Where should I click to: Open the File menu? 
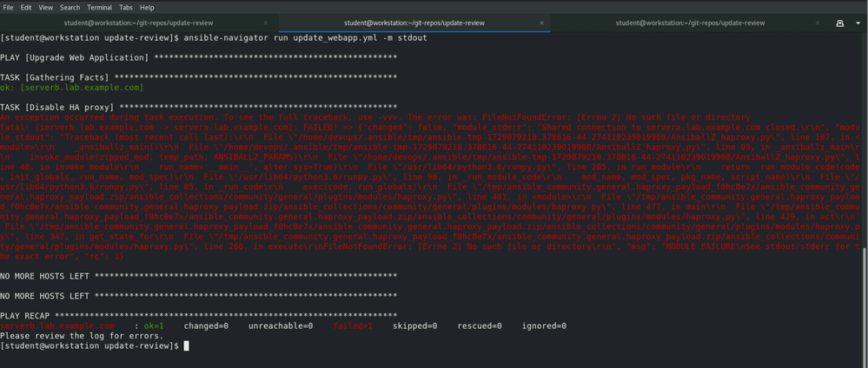[10, 6]
